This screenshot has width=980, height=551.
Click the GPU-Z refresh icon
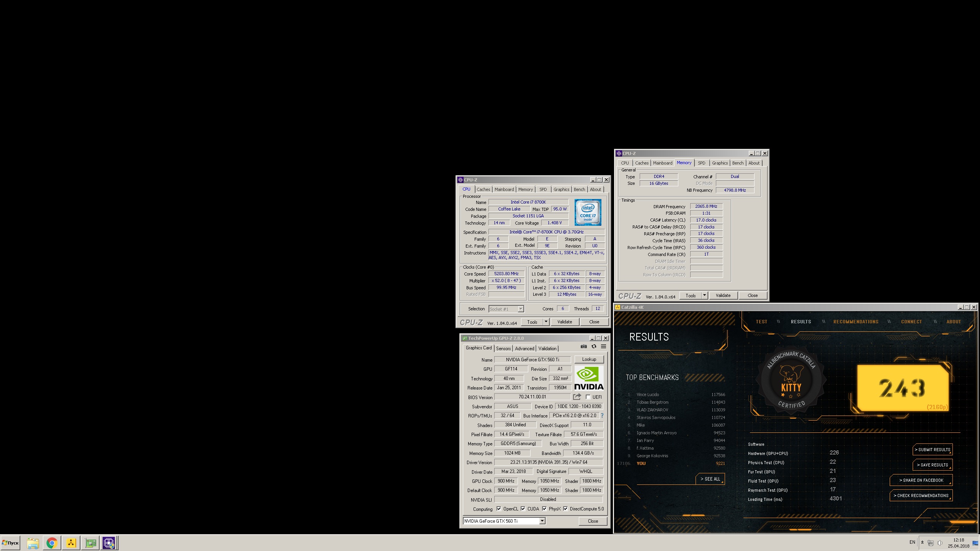click(594, 347)
